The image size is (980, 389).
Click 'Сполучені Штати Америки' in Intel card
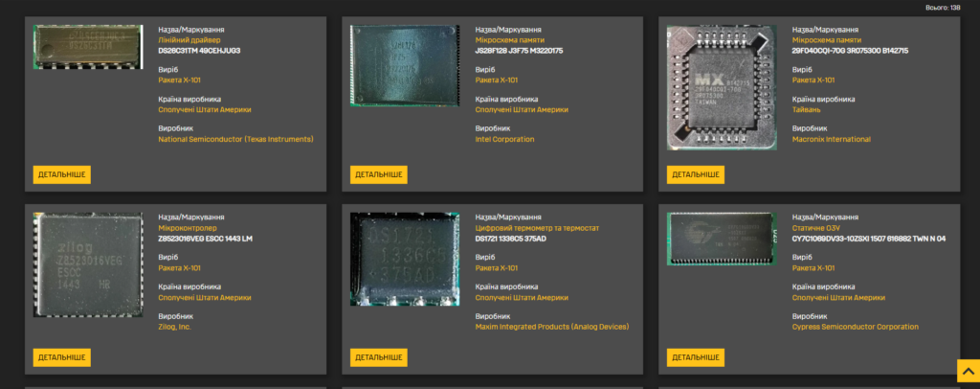click(522, 109)
